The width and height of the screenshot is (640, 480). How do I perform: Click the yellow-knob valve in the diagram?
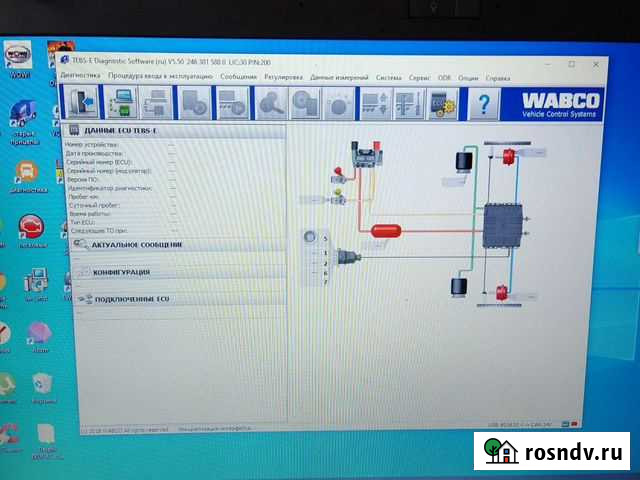(338, 197)
